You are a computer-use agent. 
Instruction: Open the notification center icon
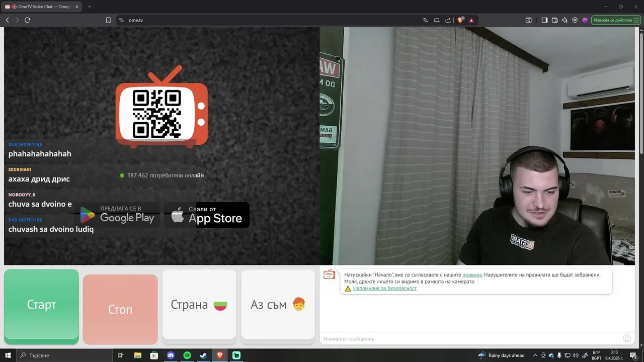[x=633, y=355]
